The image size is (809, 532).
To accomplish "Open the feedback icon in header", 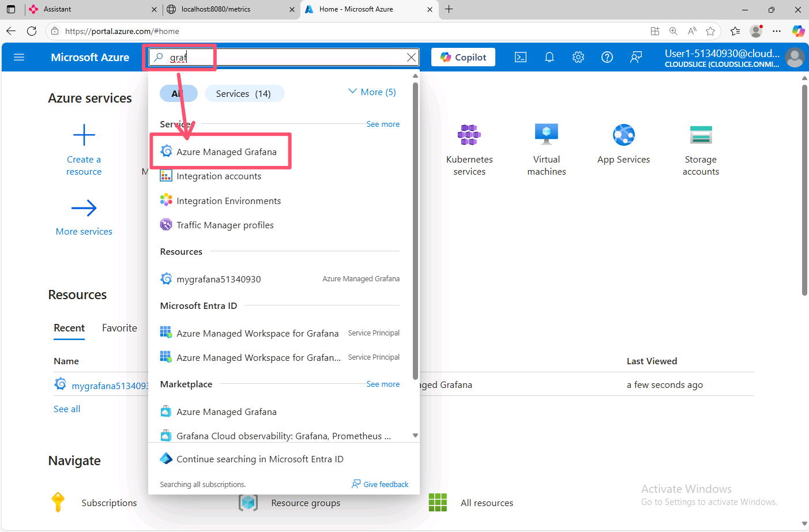I will click(x=635, y=57).
